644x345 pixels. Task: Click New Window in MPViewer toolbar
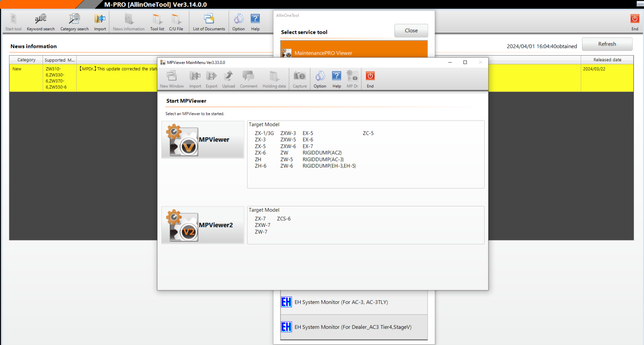(172, 79)
